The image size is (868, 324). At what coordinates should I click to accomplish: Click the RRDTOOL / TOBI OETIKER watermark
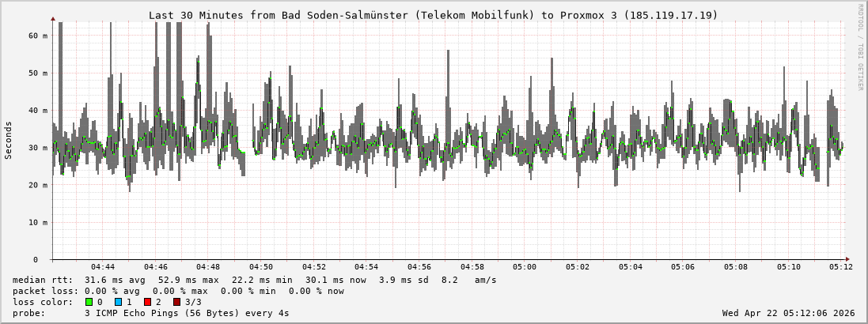[860, 47]
